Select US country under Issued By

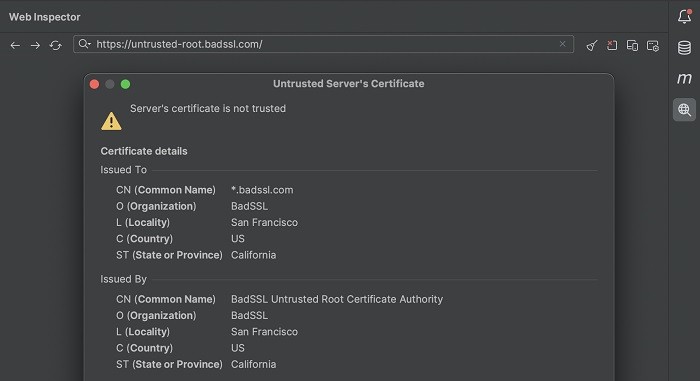tap(238, 348)
